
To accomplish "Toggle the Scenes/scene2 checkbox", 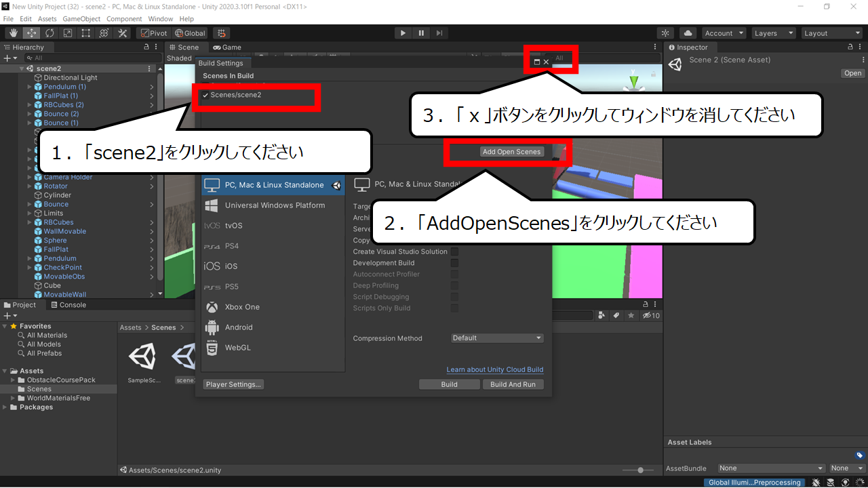I will click(x=205, y=96).
